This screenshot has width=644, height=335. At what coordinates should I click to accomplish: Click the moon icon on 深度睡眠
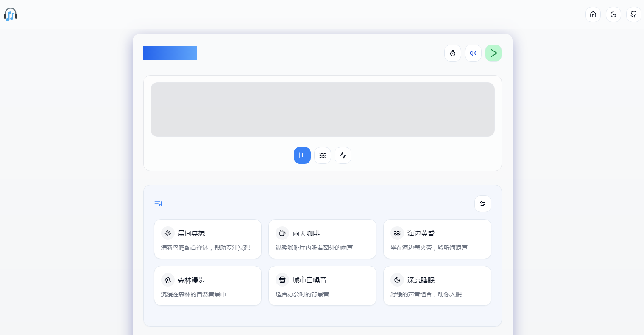pos(397,280)
